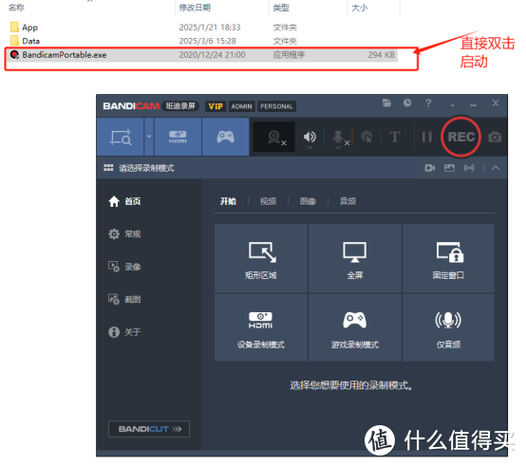Choose the 全屏 fullscreen mode tile
This screenshot has height=466, width=526.
(x=355, y=258)
